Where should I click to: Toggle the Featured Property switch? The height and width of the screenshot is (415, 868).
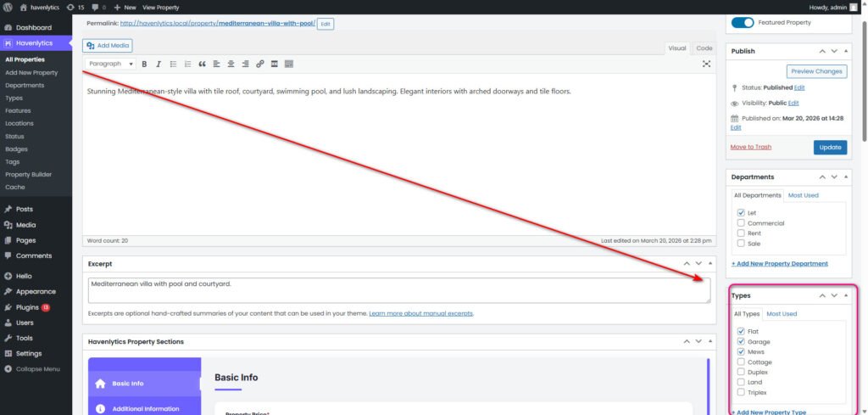[x=743, y=22]
